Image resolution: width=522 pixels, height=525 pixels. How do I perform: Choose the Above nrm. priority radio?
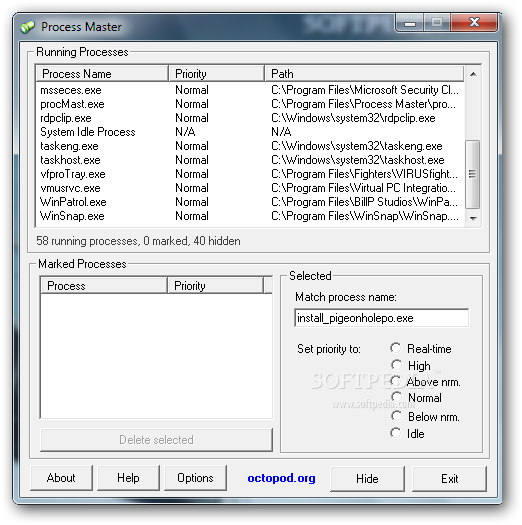(x=396, y=381)
